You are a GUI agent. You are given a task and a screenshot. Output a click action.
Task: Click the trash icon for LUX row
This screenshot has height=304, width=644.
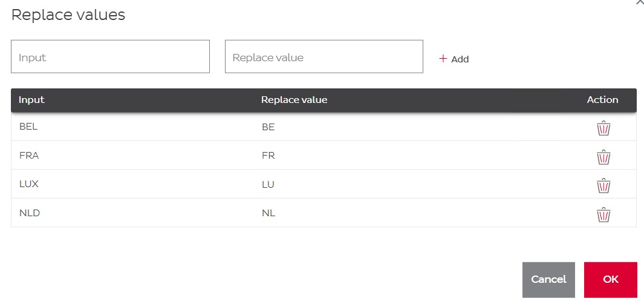[x=603, y=185]
